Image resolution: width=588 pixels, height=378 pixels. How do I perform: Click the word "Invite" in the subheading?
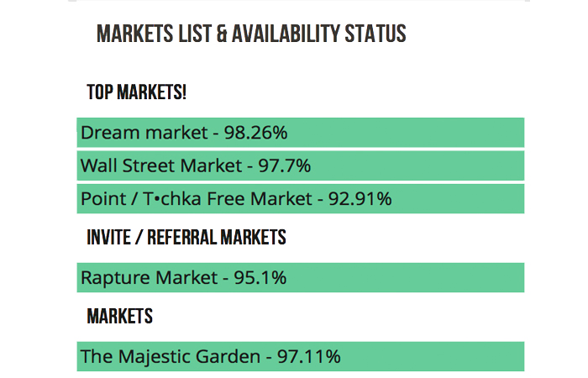tap(112, 238)
